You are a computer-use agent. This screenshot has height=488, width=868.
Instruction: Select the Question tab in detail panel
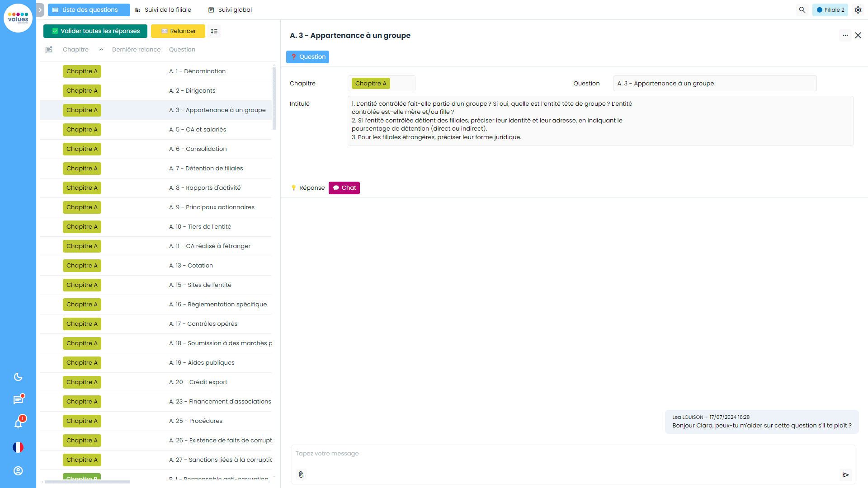click(307, 57)
